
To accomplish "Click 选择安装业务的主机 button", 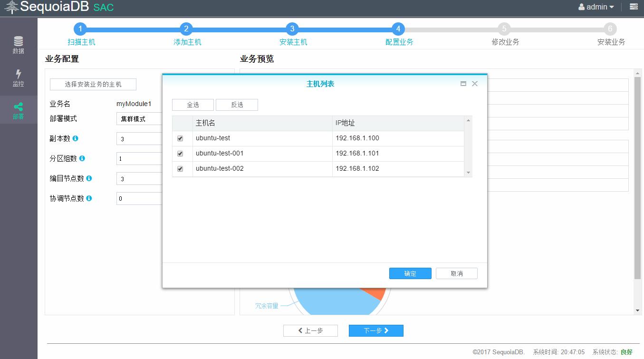I will (x=93, y=84).
